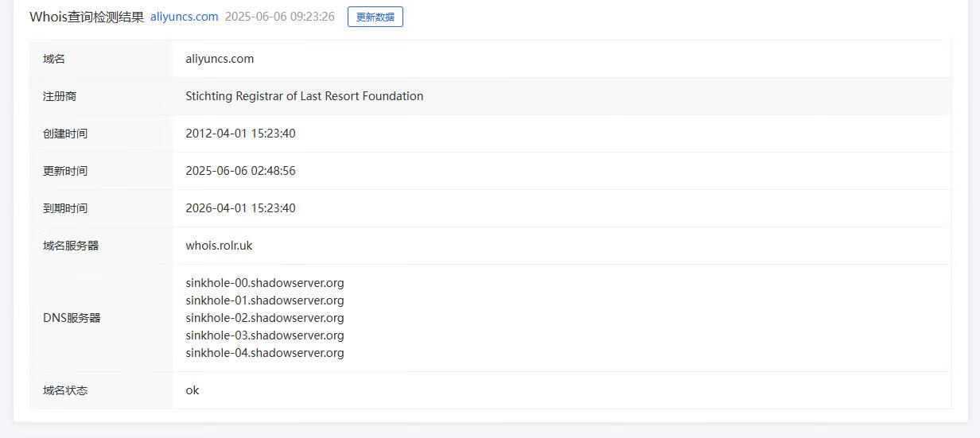This screenshot has width=980, height=438.
Task: Select sinkhole-00.shadowserver.org entry
Action: click(265, 283)
